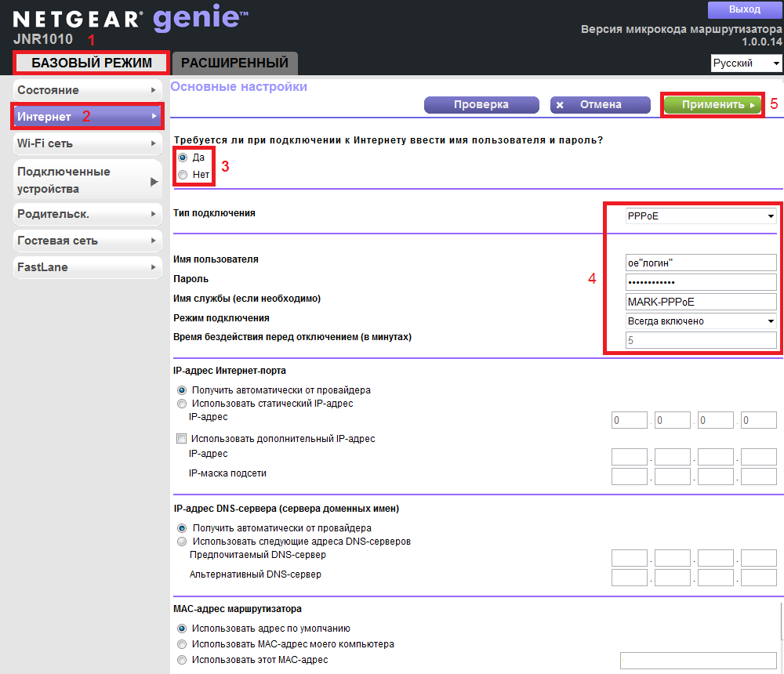Expand the Состояние sidebar arrow
Viewport: 784px width, 674px height.
pyautogui.click(x=154, y=90)
